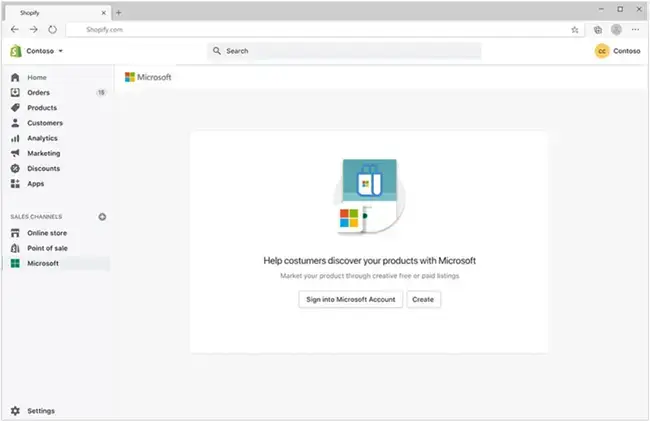Open browser collections icon
Viewport: 650px width, 421px height.
(x=597, y=30)
